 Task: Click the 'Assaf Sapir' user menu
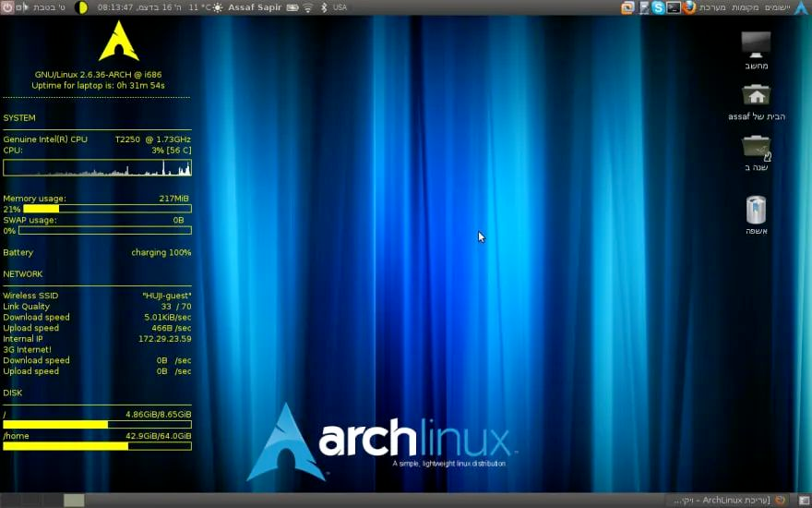pyautogui.click(x=255, y=7)
